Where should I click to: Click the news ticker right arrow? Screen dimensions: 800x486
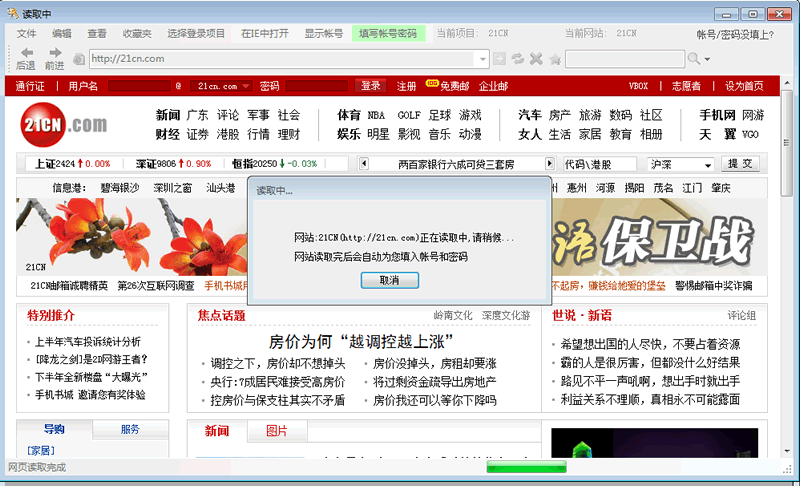click(x=549, y=164)
